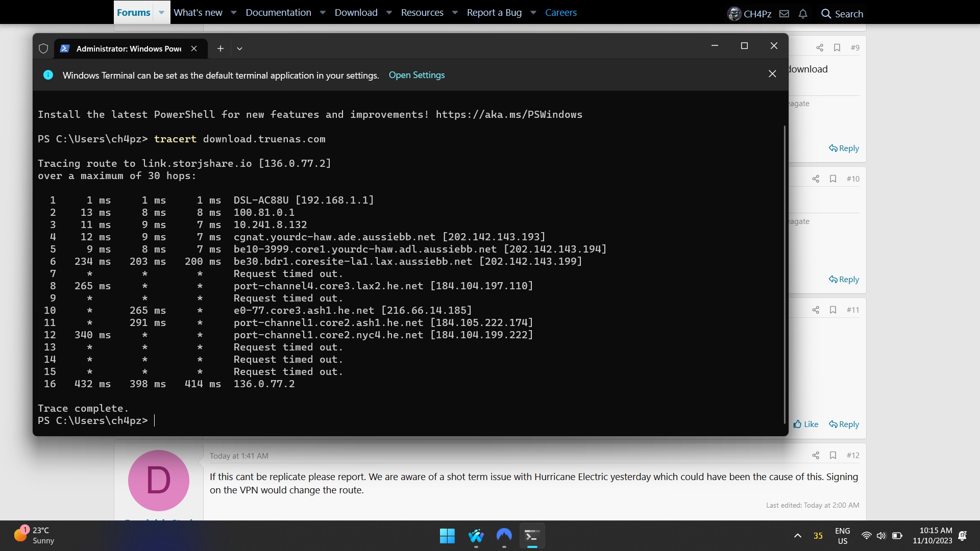Reply to post #9
Viewport: 980px width, 551px height.
(844, 148)
